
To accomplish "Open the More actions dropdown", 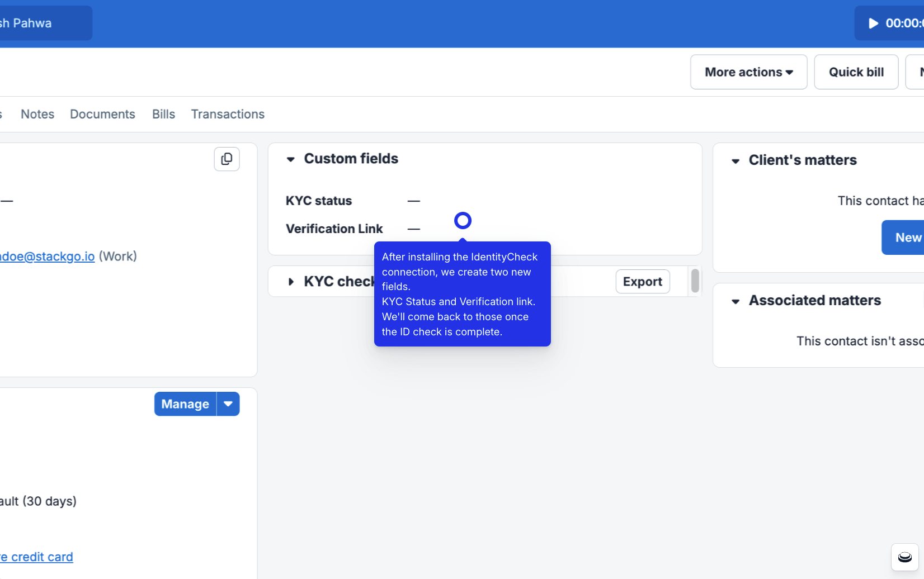I will tap(748, 72).
